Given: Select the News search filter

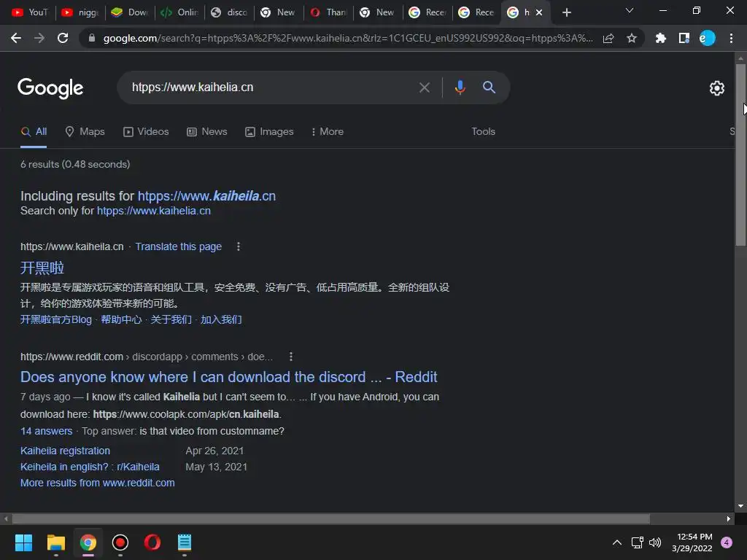Looking at the screenshot, I should [206, 131].
